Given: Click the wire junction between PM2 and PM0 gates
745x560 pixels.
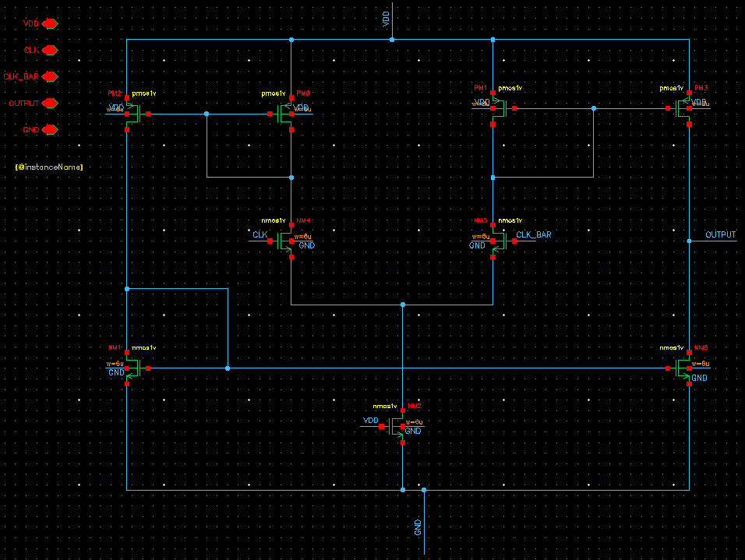Looking at the screenshot, I should [x=207, y=114].
